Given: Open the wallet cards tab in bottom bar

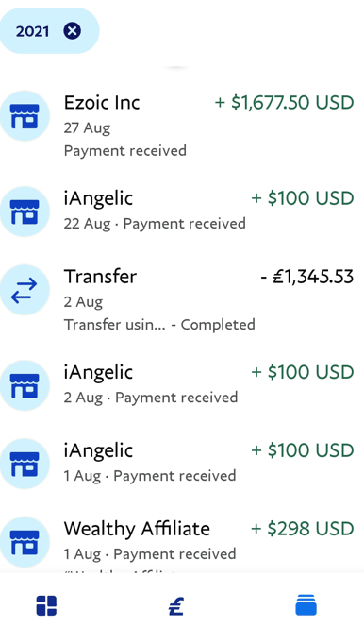Looking at the screenshot, I should [x=306, y=605].
